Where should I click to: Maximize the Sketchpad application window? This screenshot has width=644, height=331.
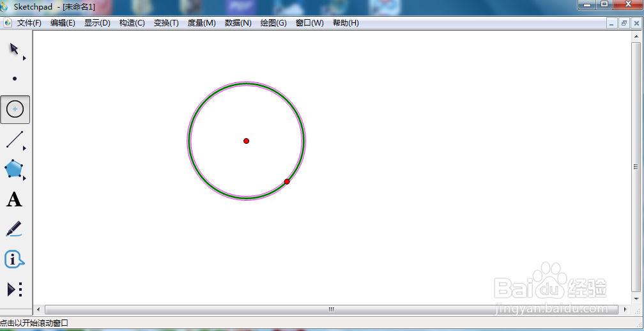pos(604,4)
